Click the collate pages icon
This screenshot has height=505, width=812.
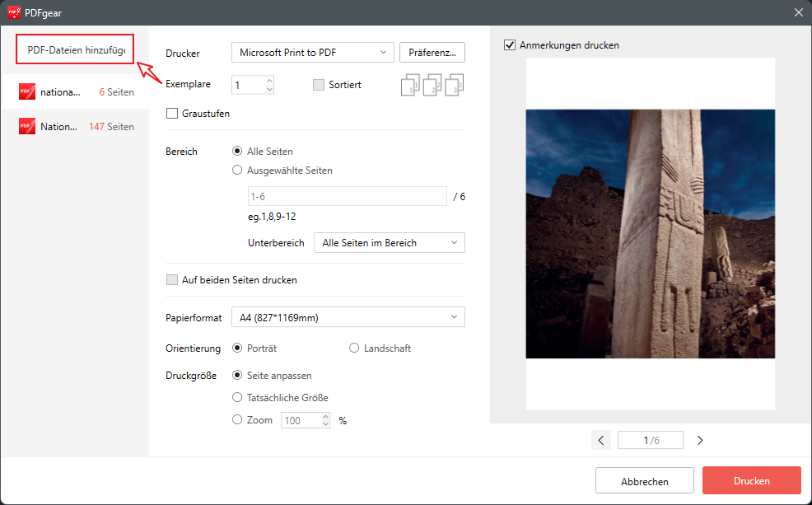coord(432,85)
